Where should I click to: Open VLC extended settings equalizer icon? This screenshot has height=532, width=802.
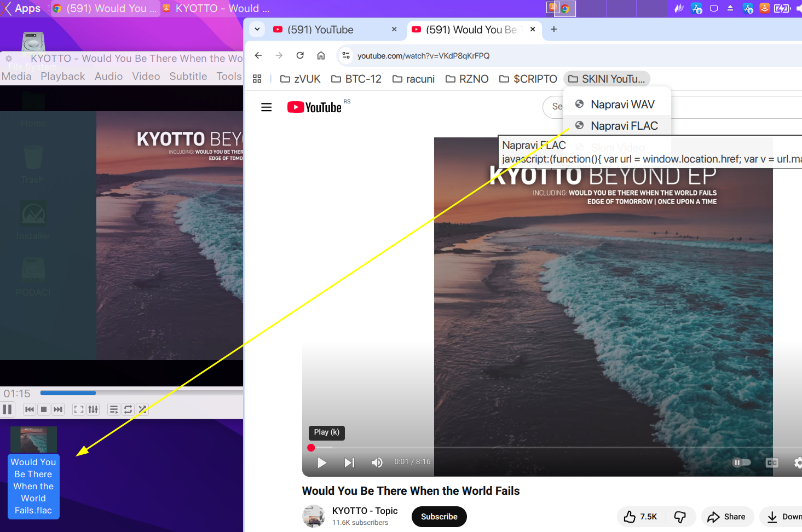(93, 409)
